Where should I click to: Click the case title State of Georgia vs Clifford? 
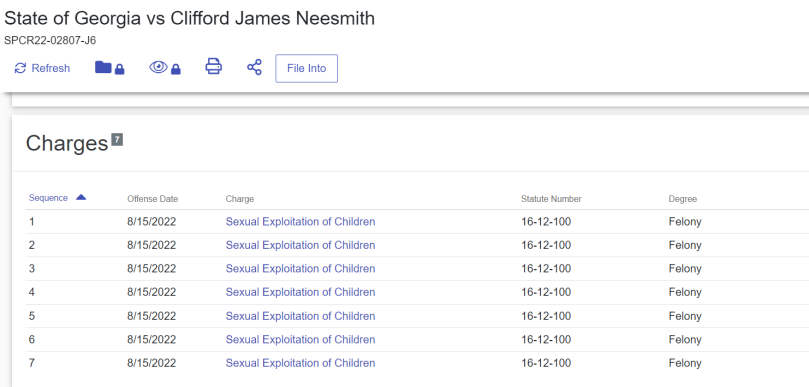tap(189, 19)
